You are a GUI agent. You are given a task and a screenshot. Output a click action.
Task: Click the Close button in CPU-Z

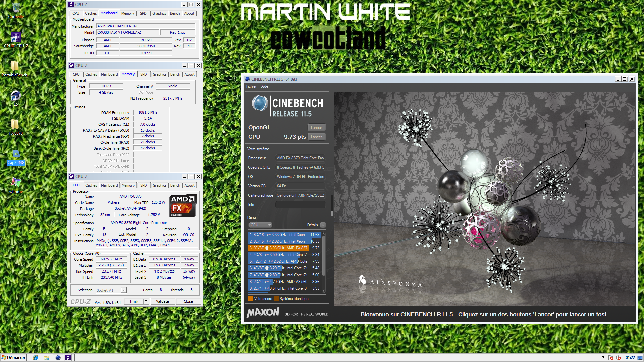[188, 301]
